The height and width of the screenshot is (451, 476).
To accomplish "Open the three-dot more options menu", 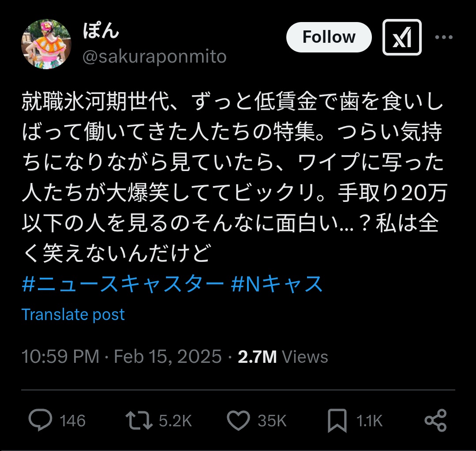I will point(443,37).
